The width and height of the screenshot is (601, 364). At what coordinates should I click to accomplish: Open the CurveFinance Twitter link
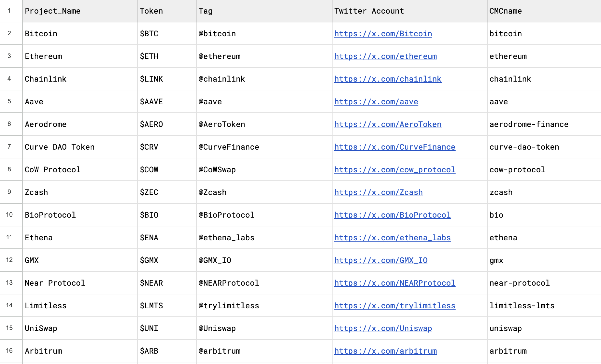click(x=394, y=147)
